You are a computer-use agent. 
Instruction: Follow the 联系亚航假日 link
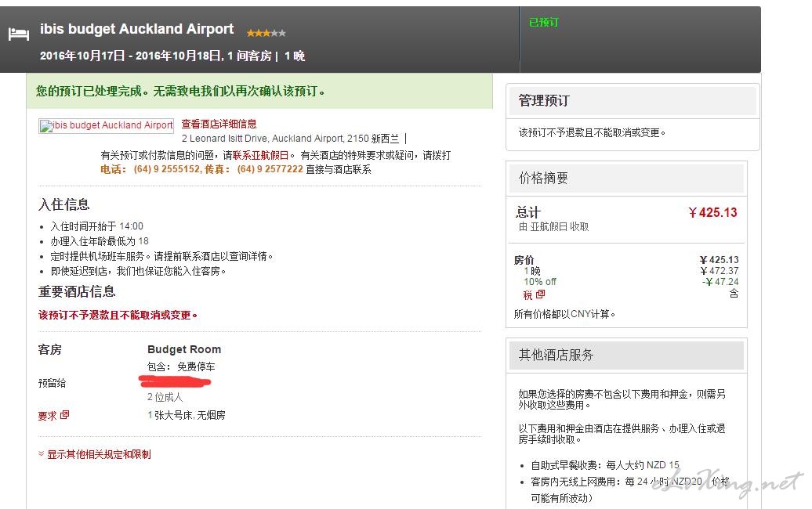coord(260,155)
